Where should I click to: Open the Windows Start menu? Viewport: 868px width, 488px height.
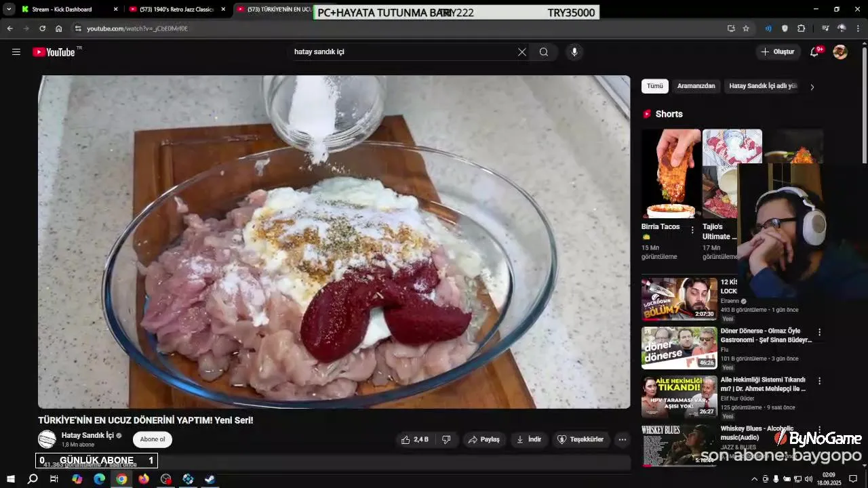coord(10,479)
